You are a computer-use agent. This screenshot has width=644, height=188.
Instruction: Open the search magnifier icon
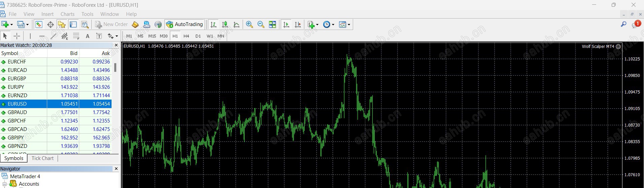click(x=623, y=24)
